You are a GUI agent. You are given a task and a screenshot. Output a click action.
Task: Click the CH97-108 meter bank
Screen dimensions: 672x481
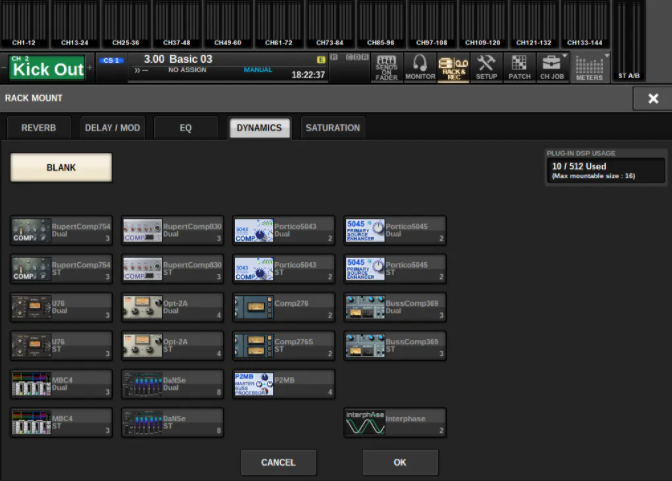tap(432, 24)
